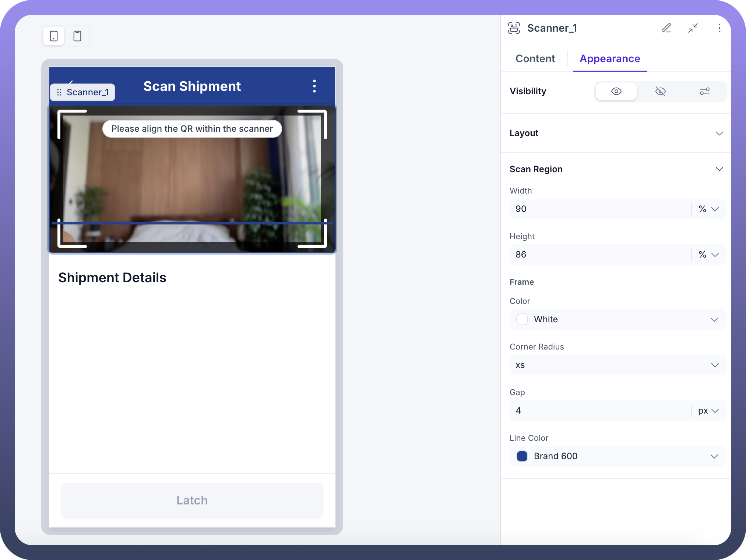
Task: Click the Brand 600 line color swatch
Action: (522, 456)
